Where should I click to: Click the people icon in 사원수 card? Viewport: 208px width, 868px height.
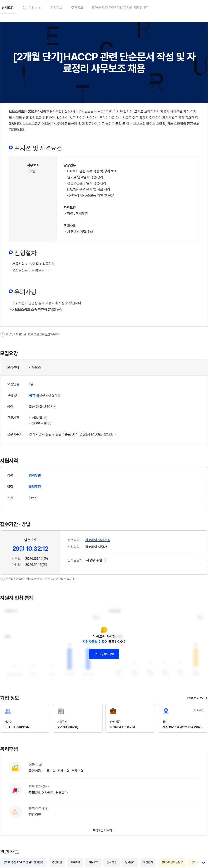(8, 711)
